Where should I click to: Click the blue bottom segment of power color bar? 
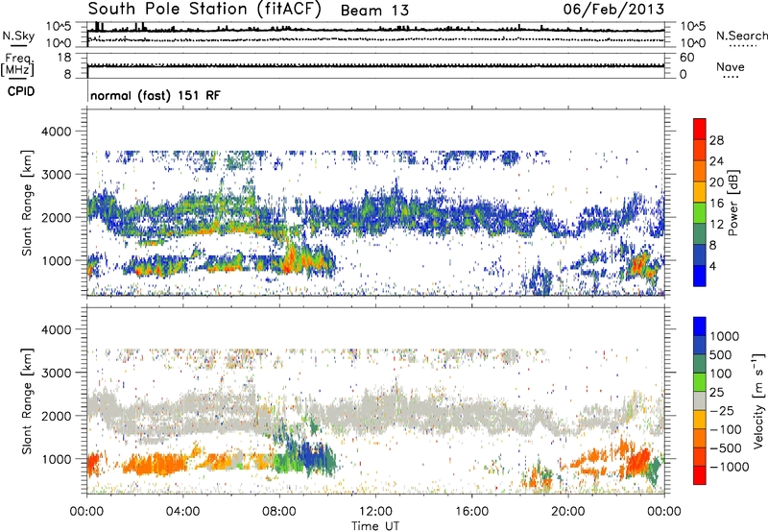700,276
